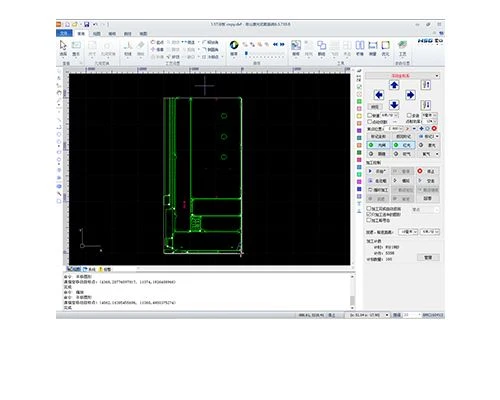Screen dimensions: 500x400
Task: Jog the laser head up with blue arrow
Action: 394,85
